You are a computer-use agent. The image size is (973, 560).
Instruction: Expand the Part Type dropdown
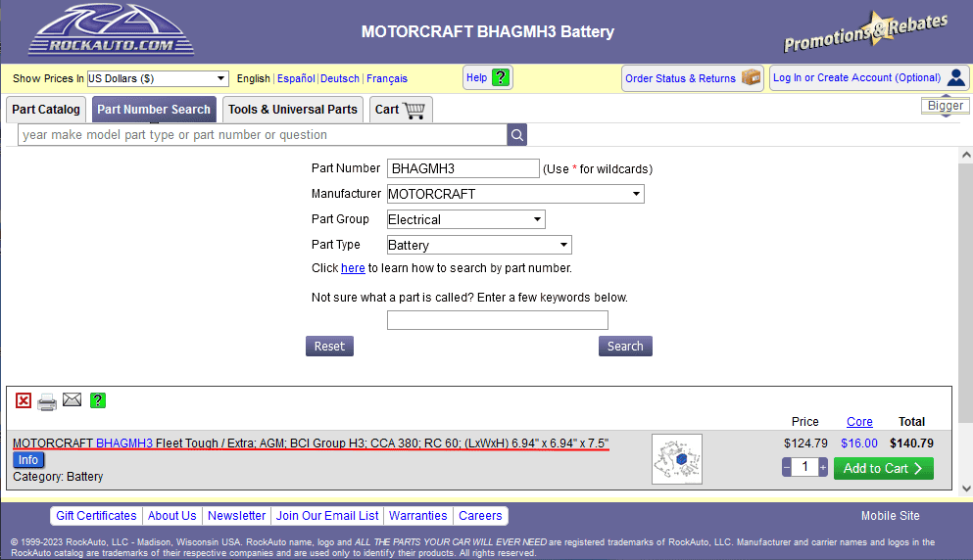tap(479, 245)
